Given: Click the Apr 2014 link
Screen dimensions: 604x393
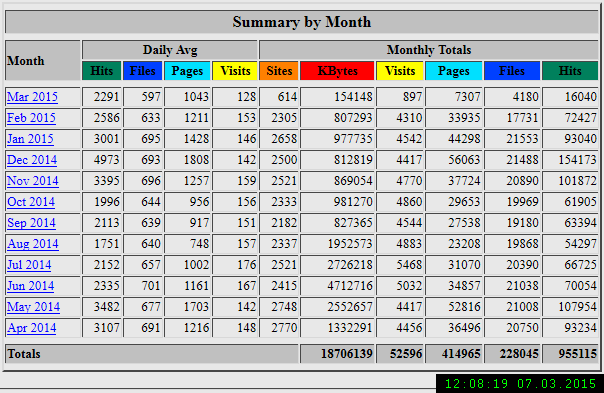Looking at the screenshot, I should 32,328.
